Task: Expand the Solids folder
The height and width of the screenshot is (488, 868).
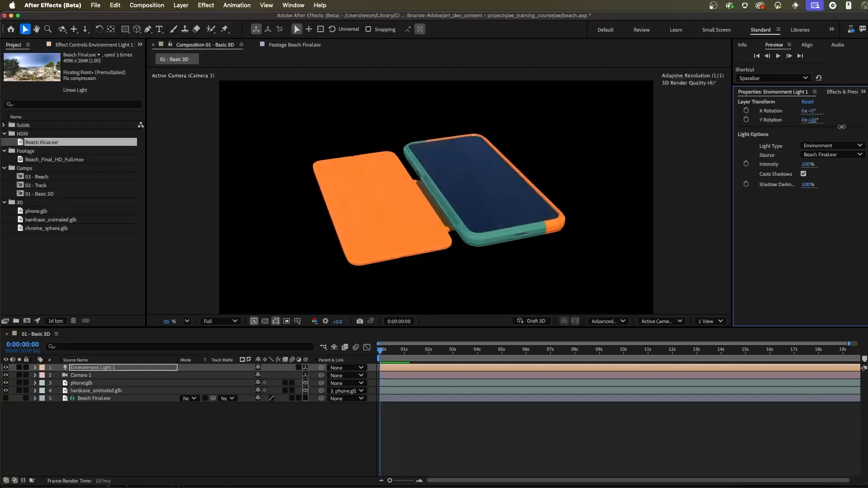Action: tap(4, 125)
